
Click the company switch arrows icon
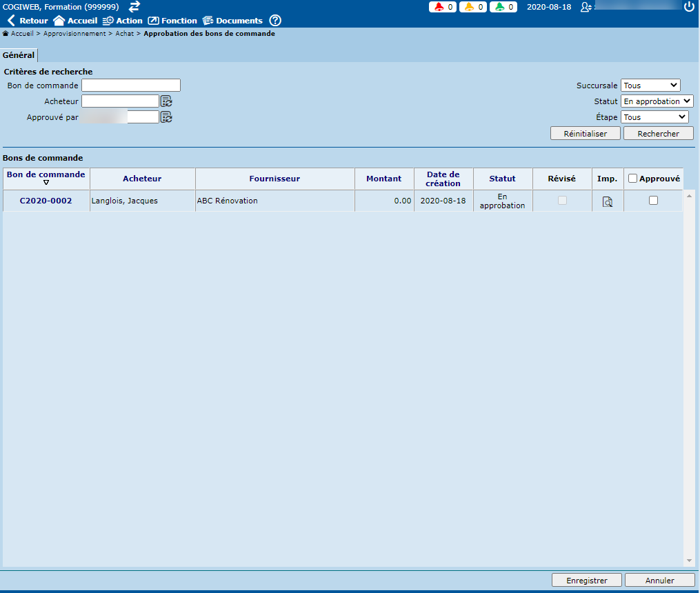134,6
